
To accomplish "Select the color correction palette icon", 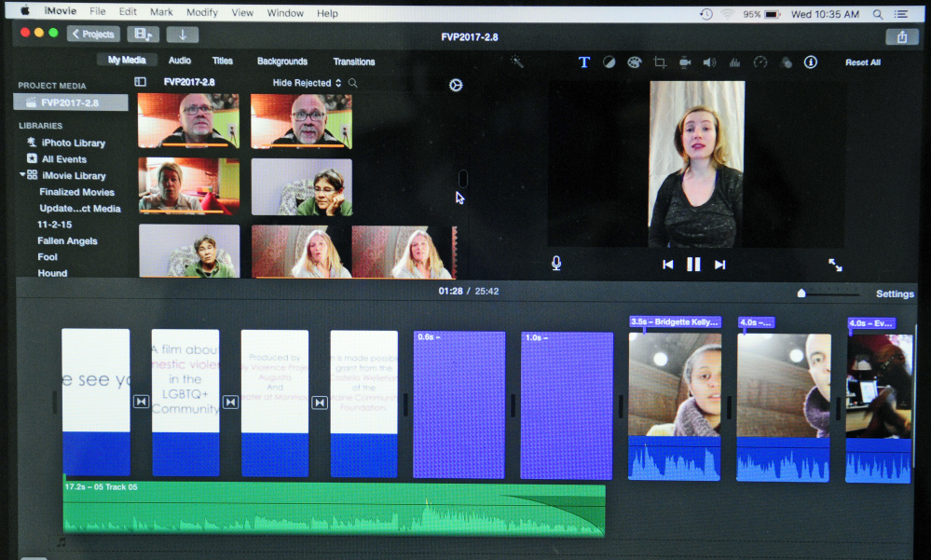I will (x=635, y=62).
